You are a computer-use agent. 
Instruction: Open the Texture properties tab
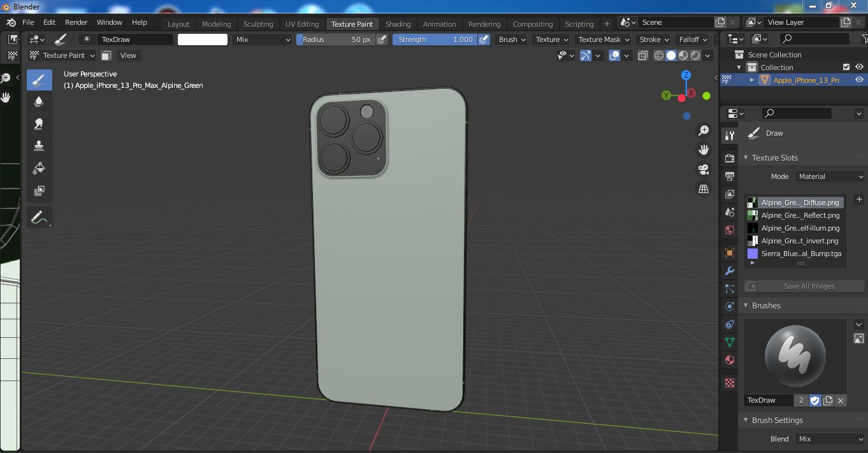730,383
